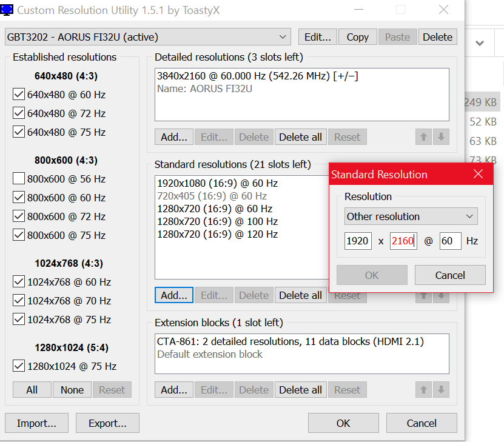Click None under established resolutions

click(72, 390)
